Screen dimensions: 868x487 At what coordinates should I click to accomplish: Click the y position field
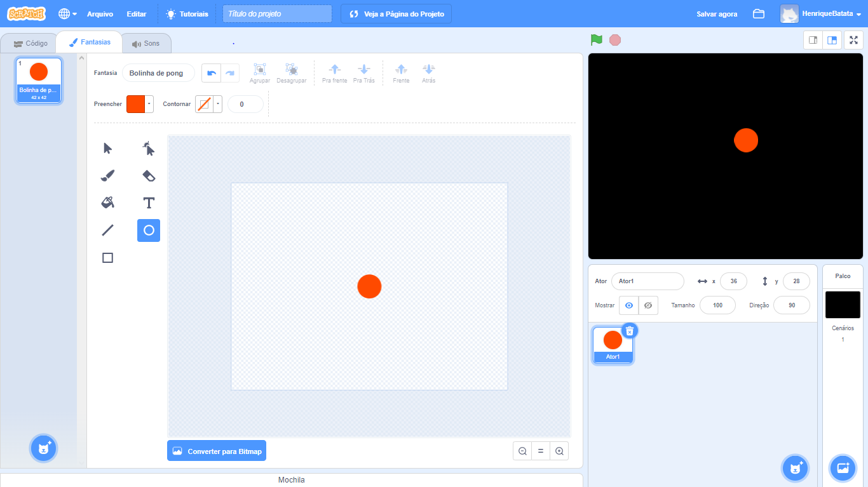[796, 281]
